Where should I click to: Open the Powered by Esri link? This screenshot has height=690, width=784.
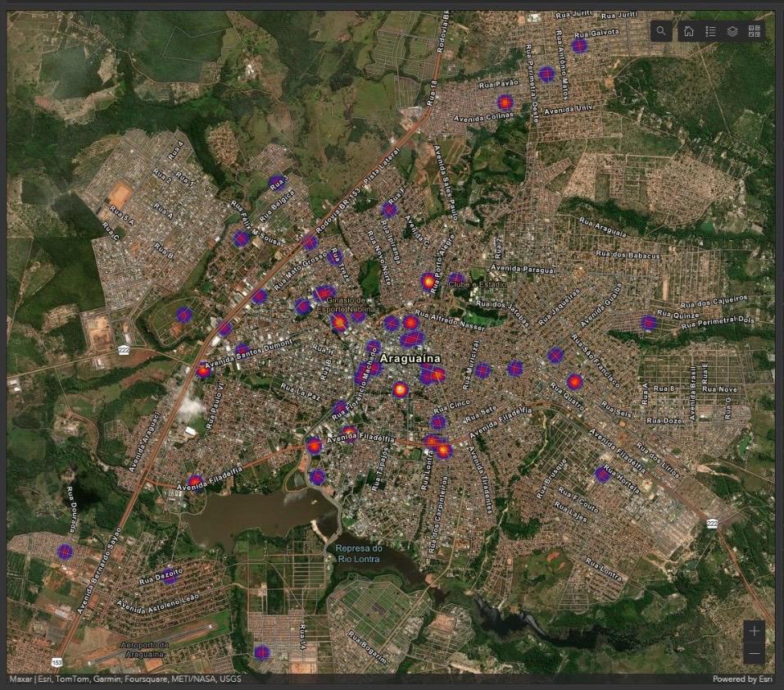(742, 679)
